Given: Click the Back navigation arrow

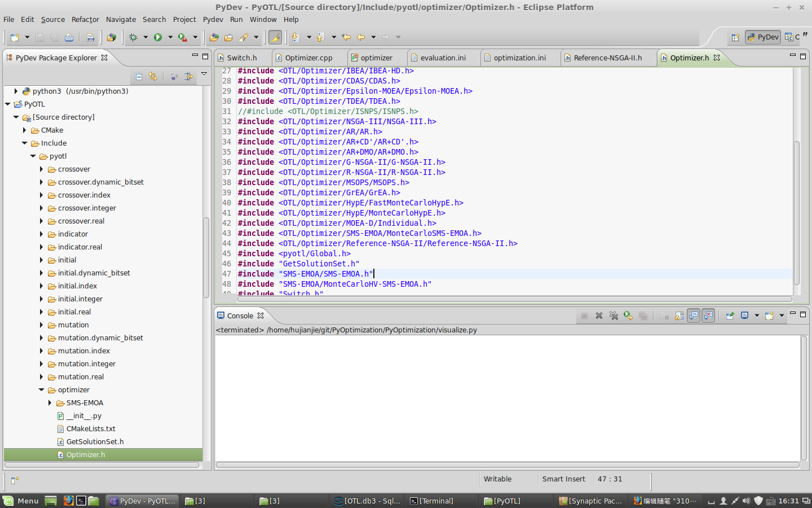Looking at the screenshot, I should (361, 37).
